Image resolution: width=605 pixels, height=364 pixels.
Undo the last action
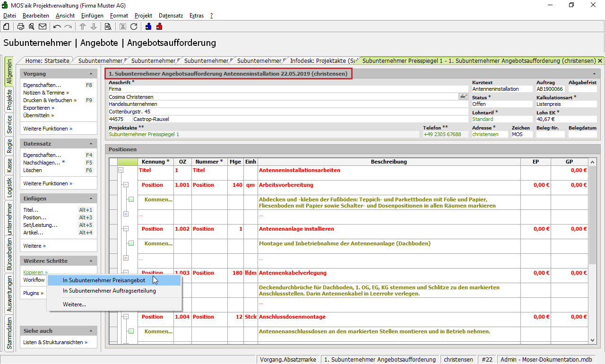click(x=57, y=26)
